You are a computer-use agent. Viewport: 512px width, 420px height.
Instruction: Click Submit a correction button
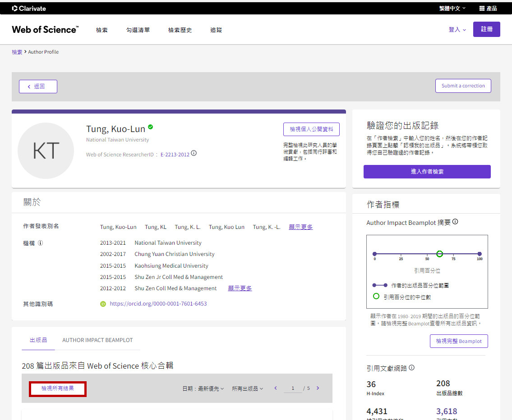pos(463,86)
